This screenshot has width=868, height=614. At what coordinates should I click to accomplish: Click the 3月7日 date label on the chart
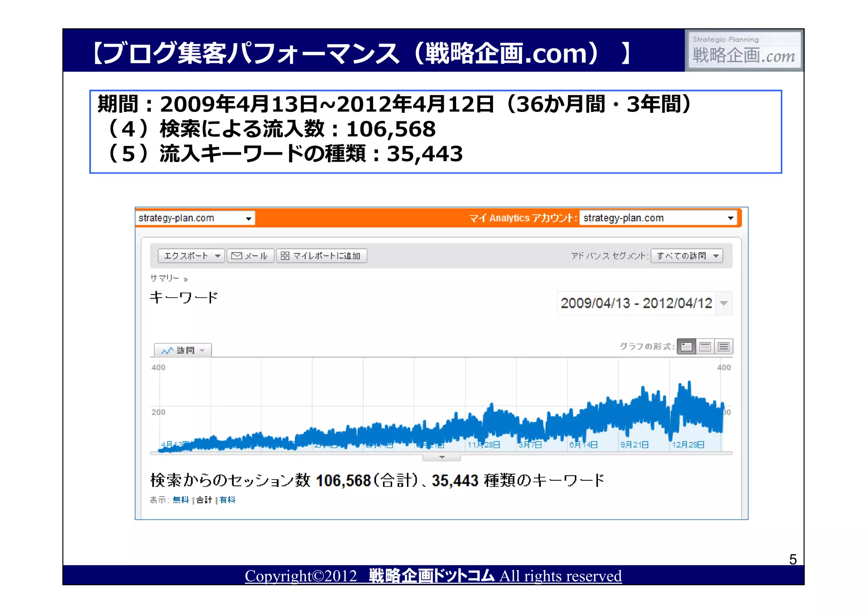coord(530,445)
